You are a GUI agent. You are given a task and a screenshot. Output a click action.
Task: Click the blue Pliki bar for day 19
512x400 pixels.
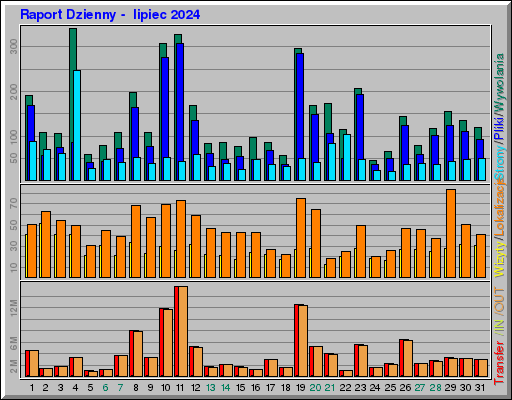[300, 106]
